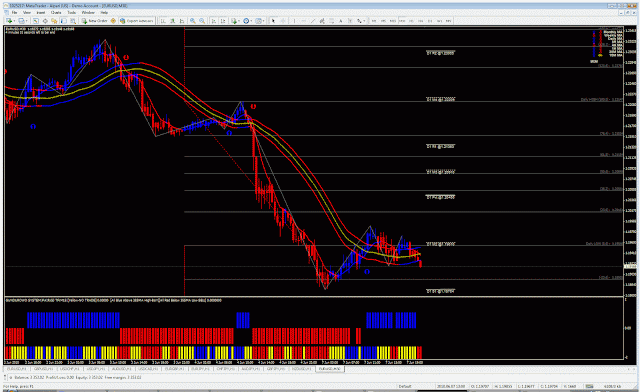The image size is (640, 392).
Task: Click the new chart icon
Action: pos(9,21)
